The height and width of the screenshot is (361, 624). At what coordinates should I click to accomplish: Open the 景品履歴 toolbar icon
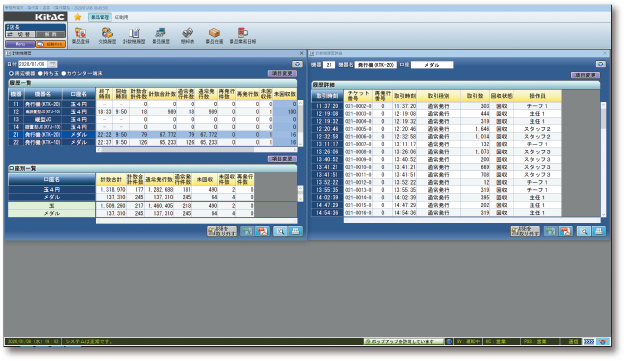(x=161, y=35)
